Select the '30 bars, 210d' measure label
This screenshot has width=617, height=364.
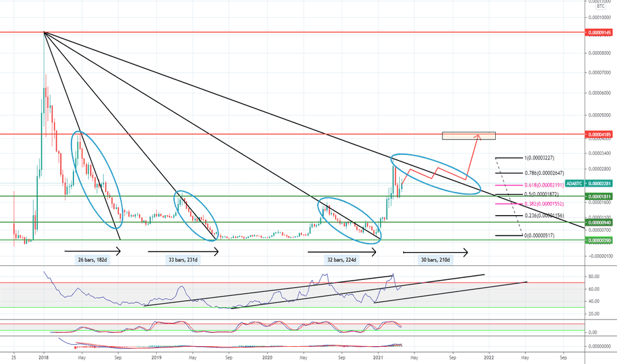(x=435, y=259)
